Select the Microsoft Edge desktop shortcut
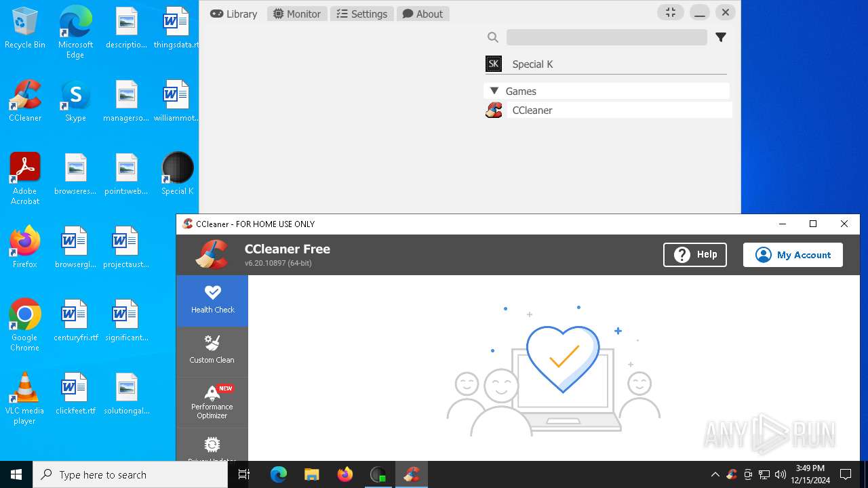 point(75,33)
